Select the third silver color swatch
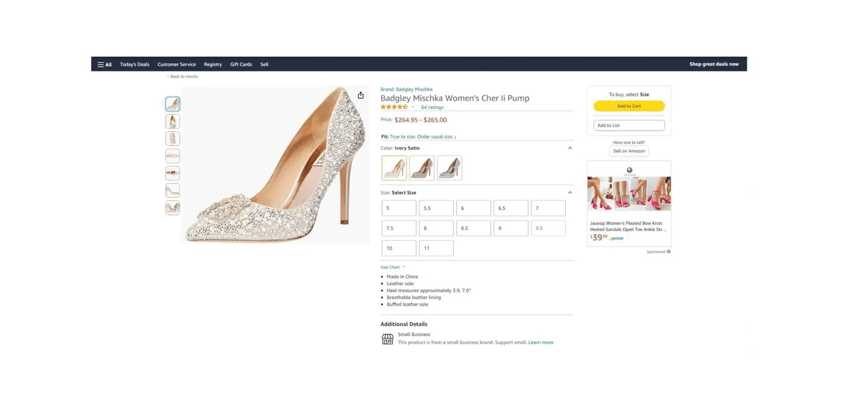The height and width of the screenshot is (419, 868). [x=449, y=168]
